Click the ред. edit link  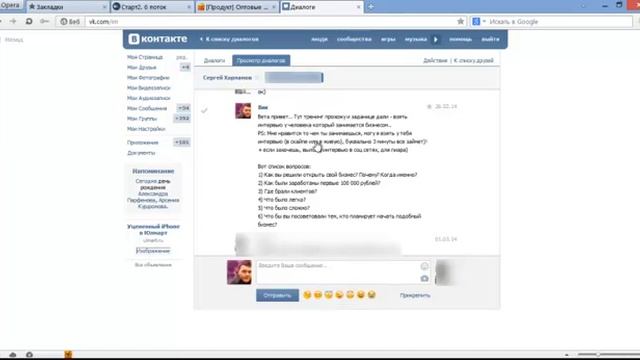[181, 57]
